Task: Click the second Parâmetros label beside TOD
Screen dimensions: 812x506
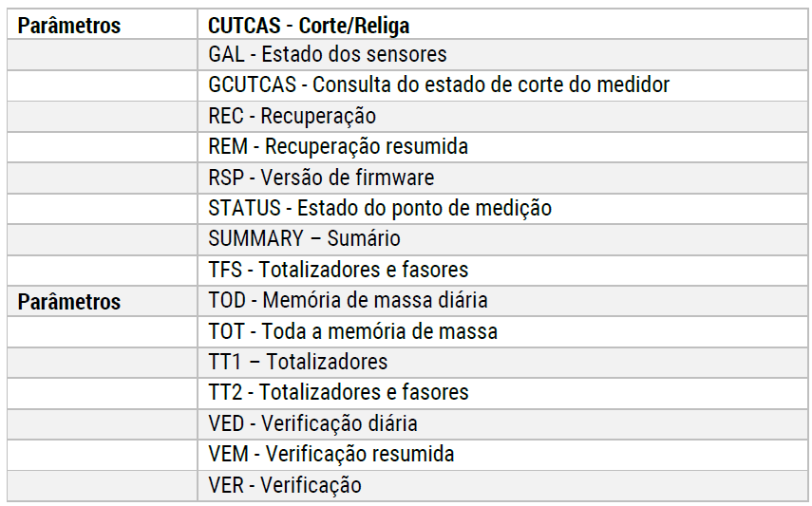Action: [x=69, y=302]
